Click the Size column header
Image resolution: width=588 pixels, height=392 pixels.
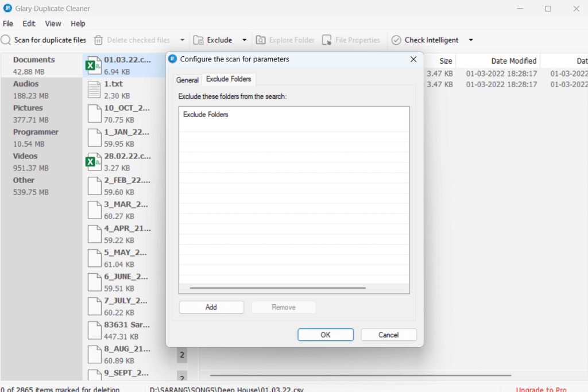tap(446, 61)
